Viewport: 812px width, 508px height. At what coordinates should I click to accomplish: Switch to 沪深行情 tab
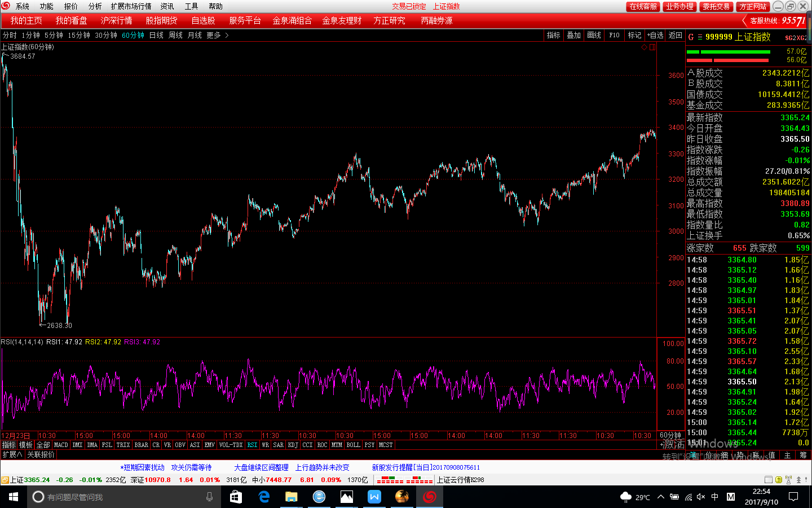(x=117, y=20)
